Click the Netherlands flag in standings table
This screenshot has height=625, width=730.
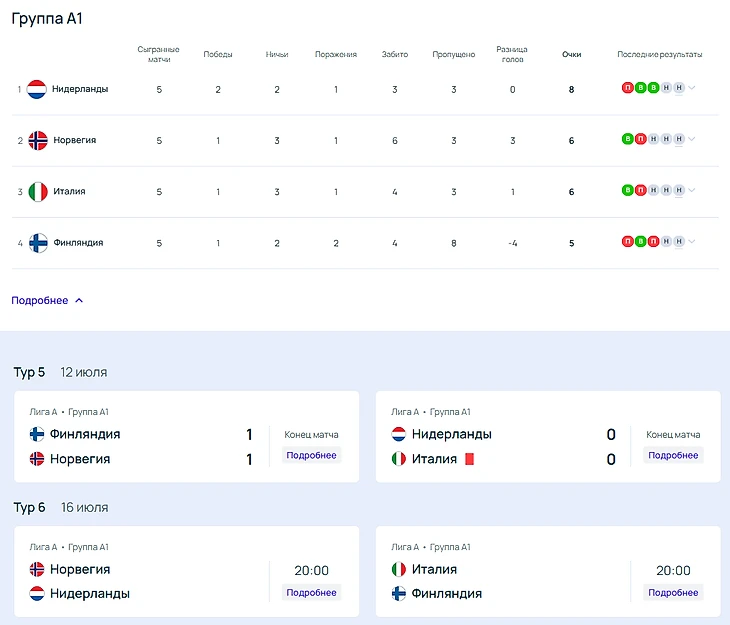(x=37, y=89)
